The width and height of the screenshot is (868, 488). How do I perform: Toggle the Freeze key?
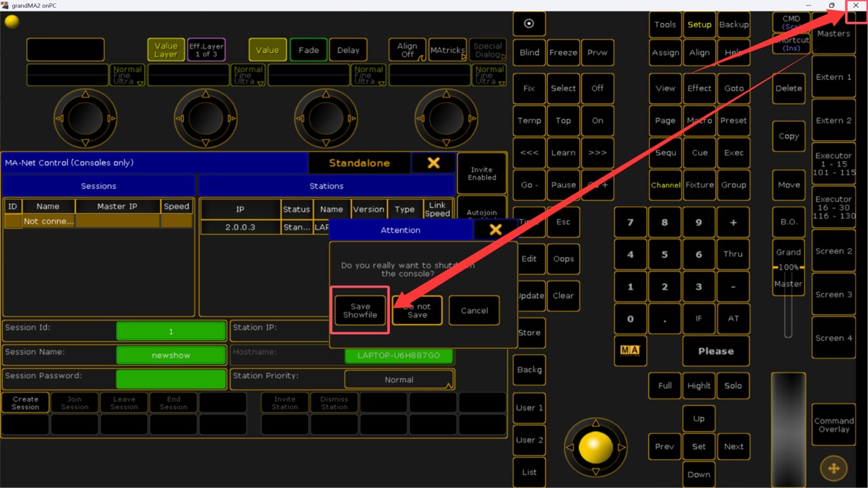563,53
